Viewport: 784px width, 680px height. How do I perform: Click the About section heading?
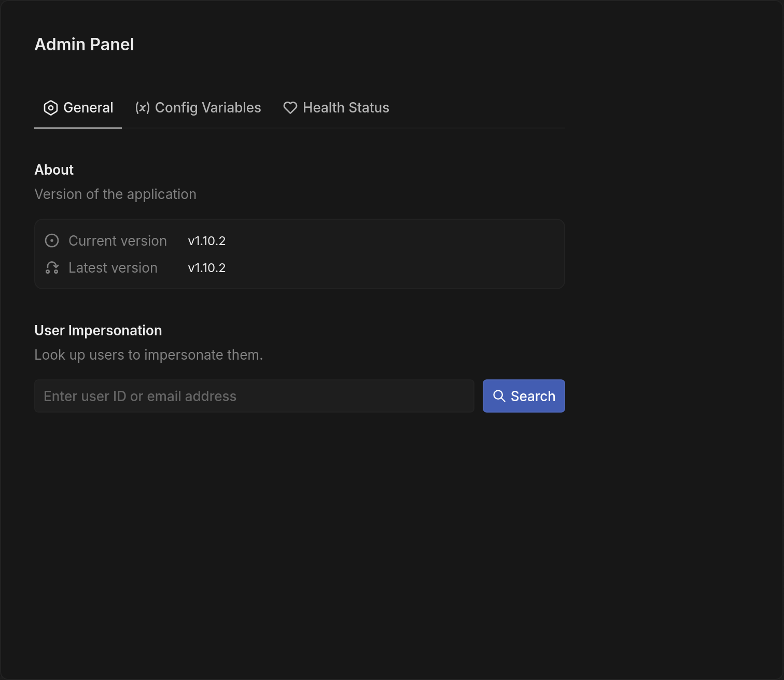click(54, 170)
